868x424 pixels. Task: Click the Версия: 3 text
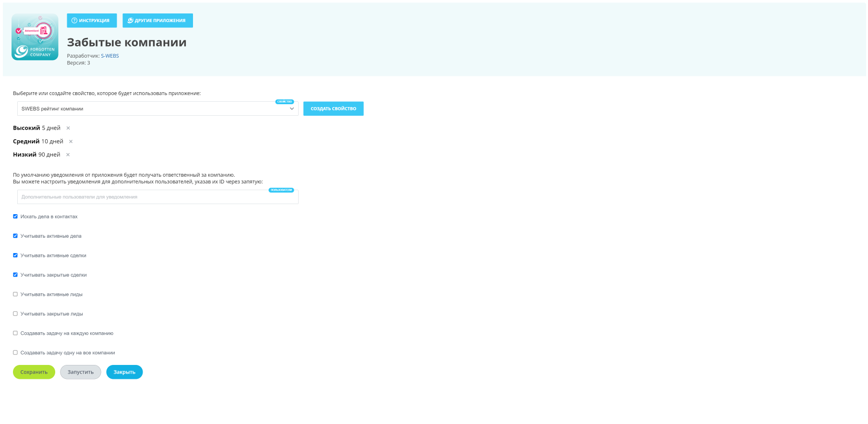tap(78, 63)
